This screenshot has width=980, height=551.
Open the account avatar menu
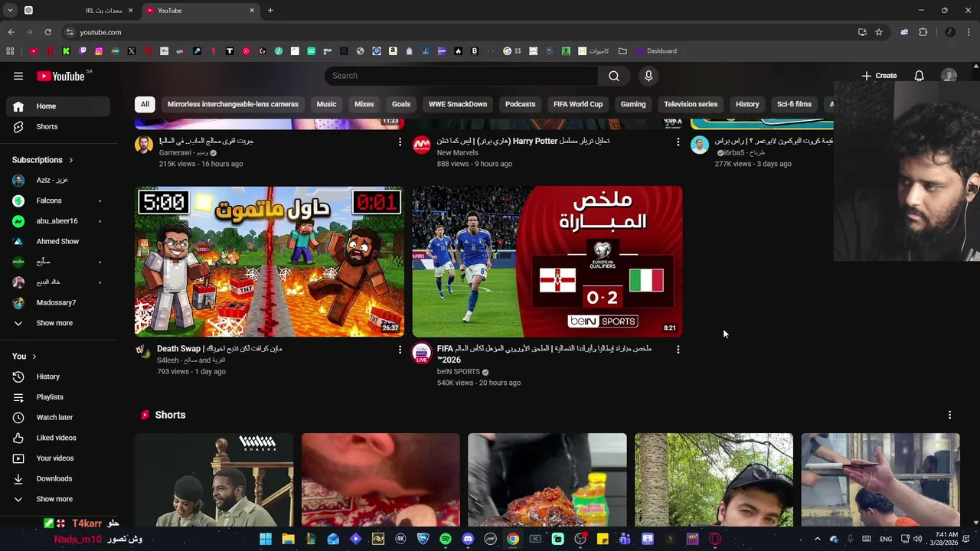(949, 76)
